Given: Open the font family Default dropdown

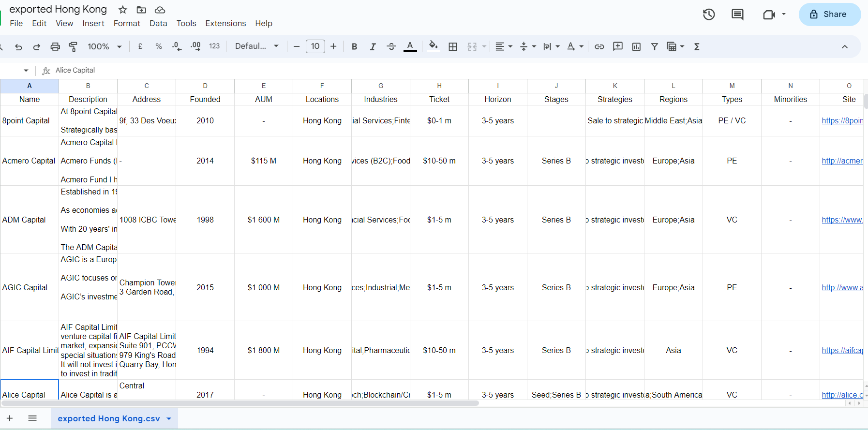Looking at the screenshot, I should click(x=257, y=46).
